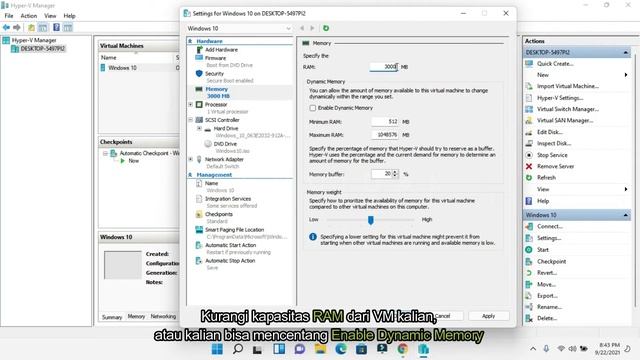640x360 pixels.
Task: Collapse the SCSI Controller node
Action: click(x=191, y=120)
